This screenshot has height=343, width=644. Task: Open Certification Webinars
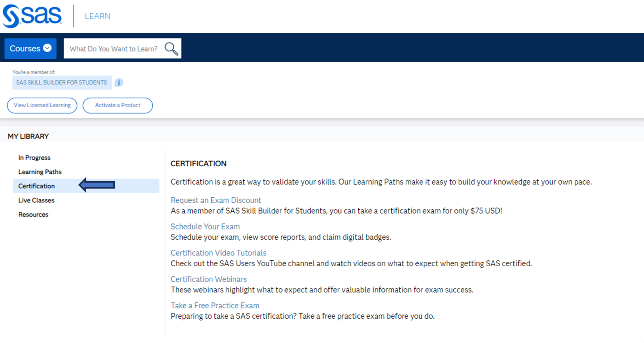coord(209,279)
